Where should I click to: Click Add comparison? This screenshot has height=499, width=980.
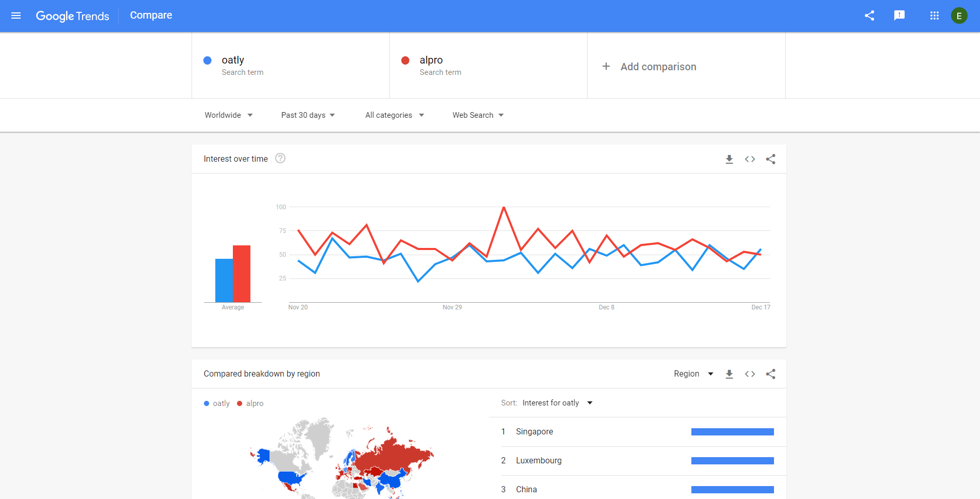658,67
